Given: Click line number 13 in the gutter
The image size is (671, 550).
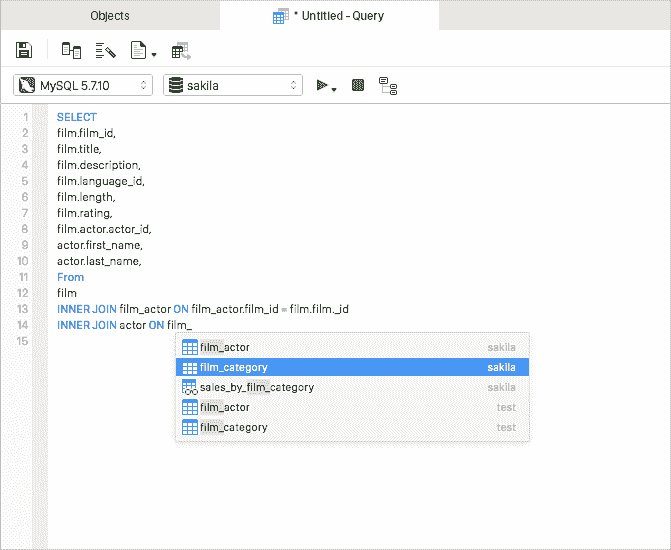Looking at the screenshot, I should (x=22, y=309).
